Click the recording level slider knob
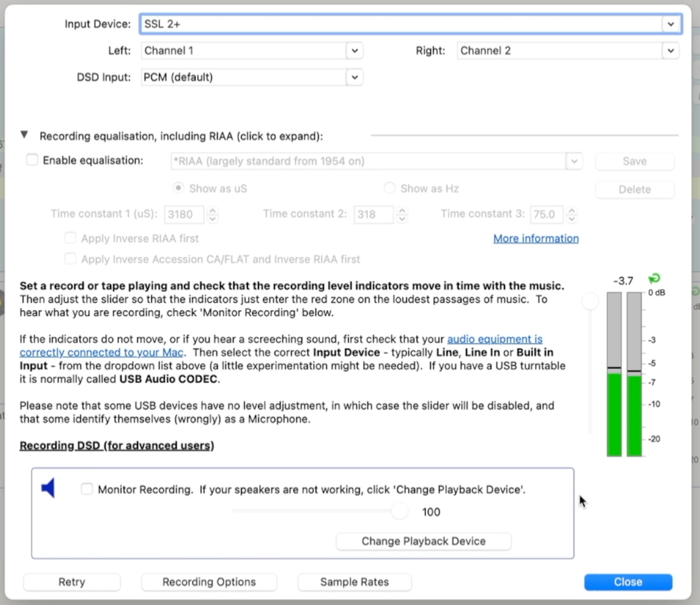700x605 pixels. [590, 301]
